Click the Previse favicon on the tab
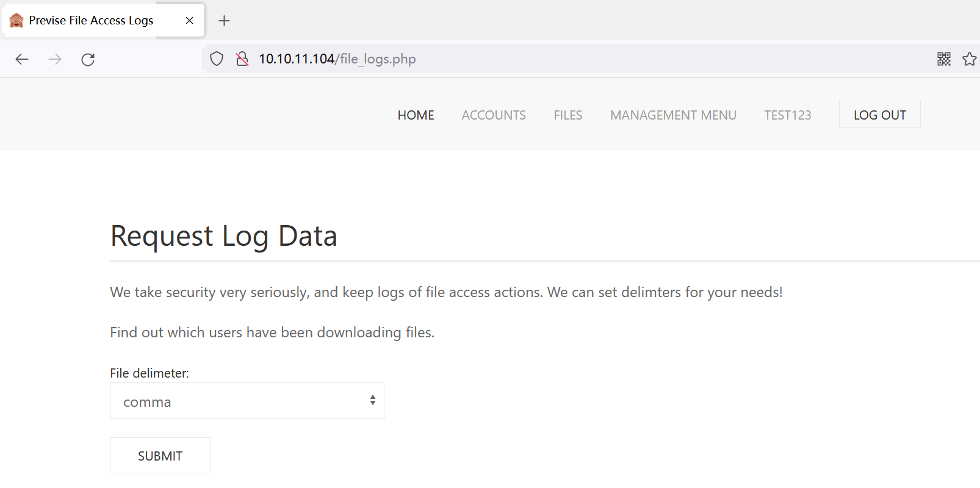The height and width of the screenshot is (488, 980). [x=16, y=21]
